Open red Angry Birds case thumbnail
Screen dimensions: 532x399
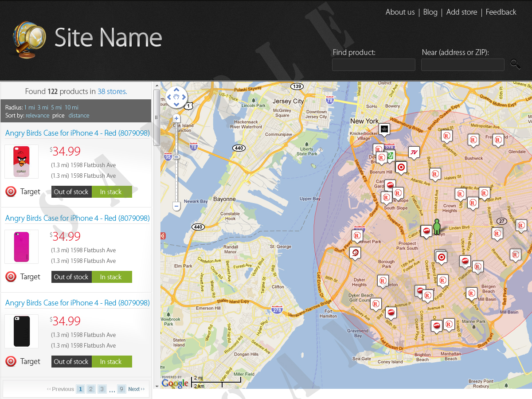(x=22, y=161)
